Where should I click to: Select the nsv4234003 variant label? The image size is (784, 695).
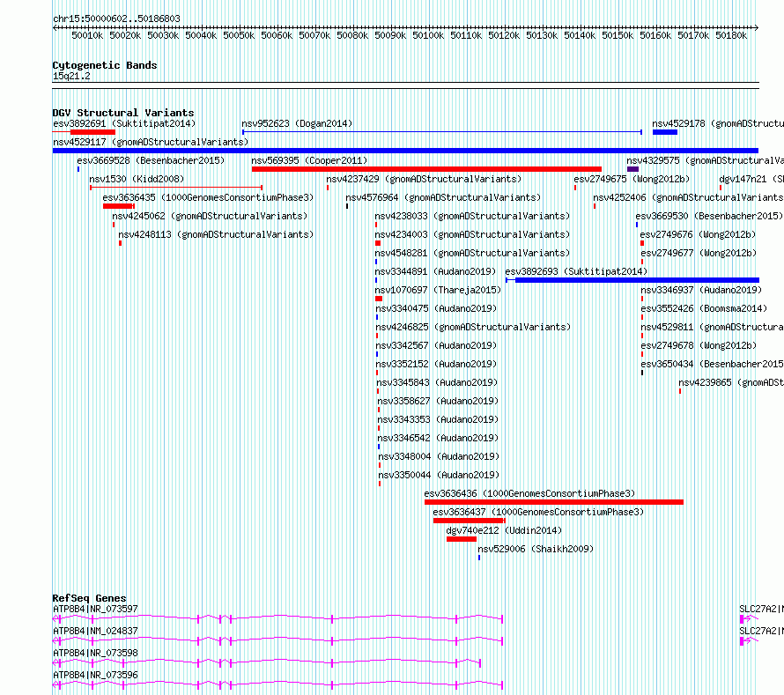(x=472, y=234)
